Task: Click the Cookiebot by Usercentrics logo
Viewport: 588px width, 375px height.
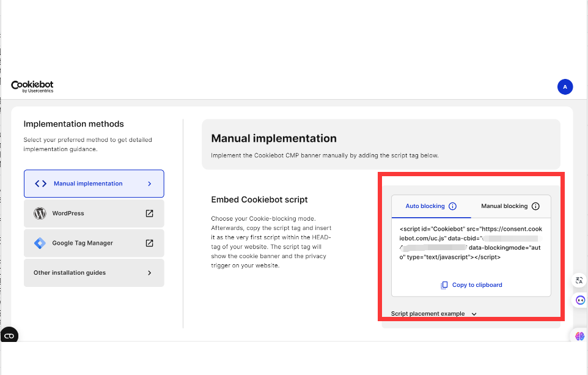Action: click(x=32, y=86)
